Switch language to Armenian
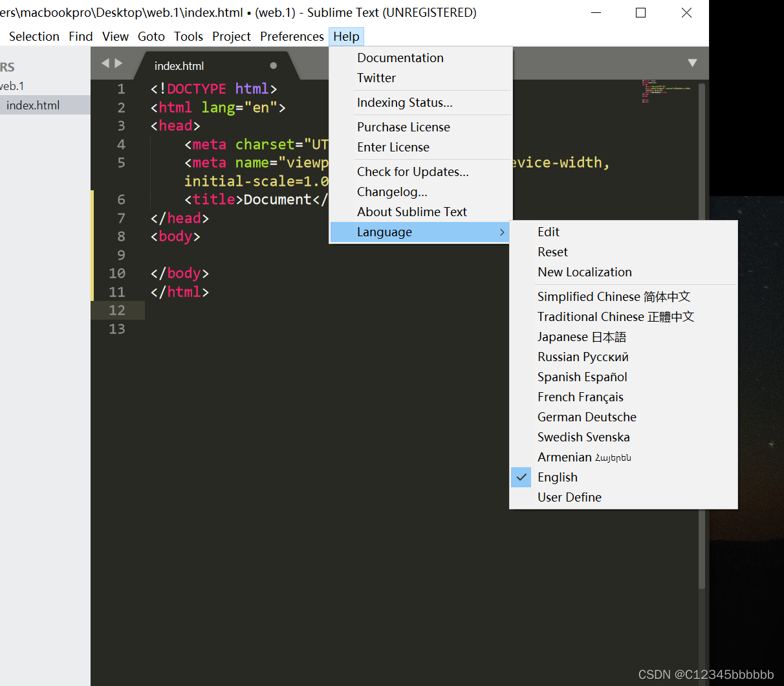The image size is (784, 686). tap(624, 457)
